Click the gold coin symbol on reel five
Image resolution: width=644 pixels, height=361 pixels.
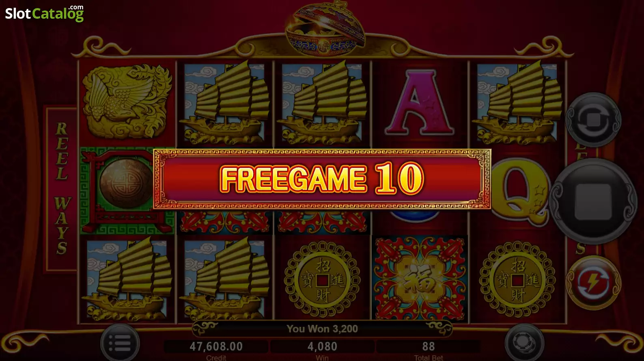(517, 279)
